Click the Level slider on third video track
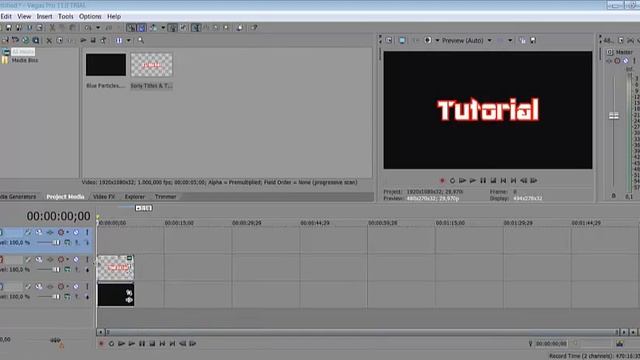640x360 pixels. (x=55, y=297)
